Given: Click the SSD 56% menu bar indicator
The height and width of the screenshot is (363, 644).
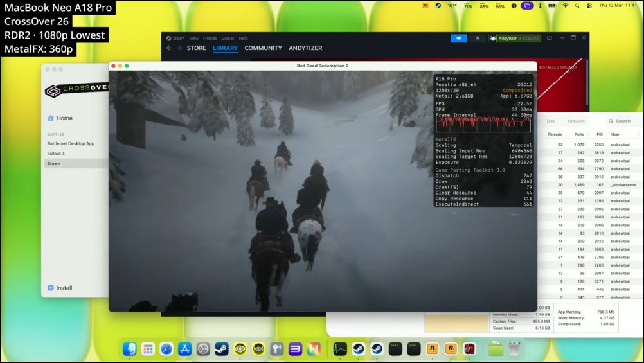Looking at the screenshot, I should tap(500, 6).
